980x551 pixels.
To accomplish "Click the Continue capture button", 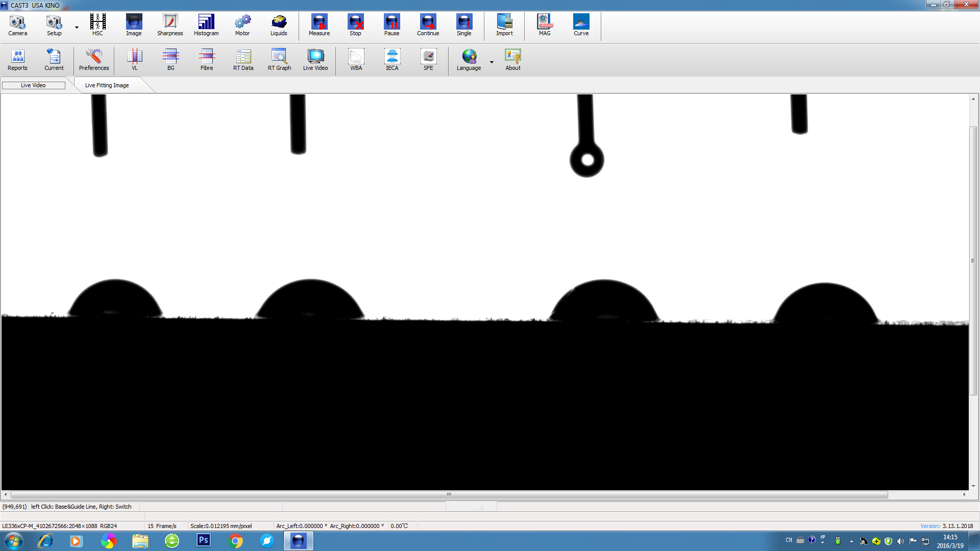I will pos(427,25).
